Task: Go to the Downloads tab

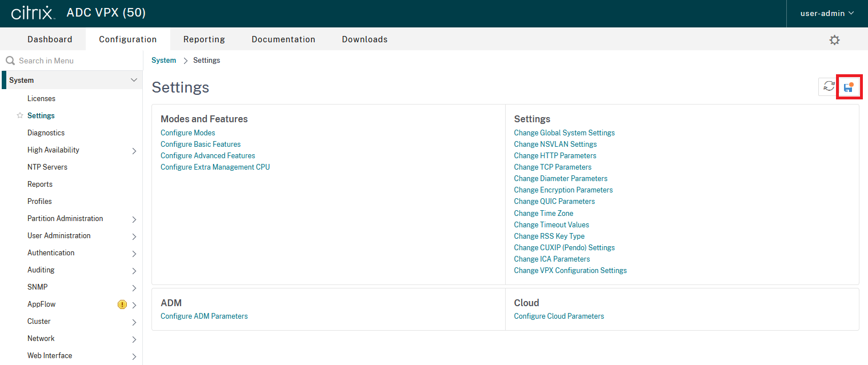Action: click(x=365, y=39)
